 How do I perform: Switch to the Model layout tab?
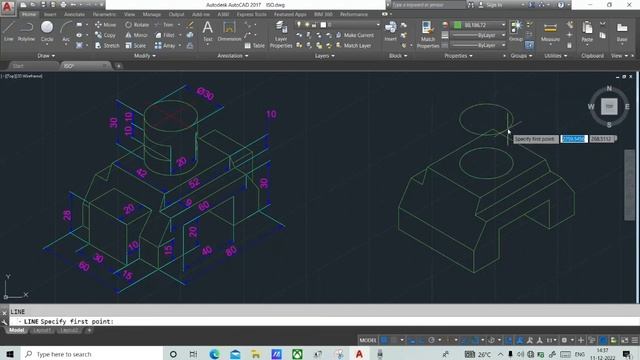pos(17,330)
